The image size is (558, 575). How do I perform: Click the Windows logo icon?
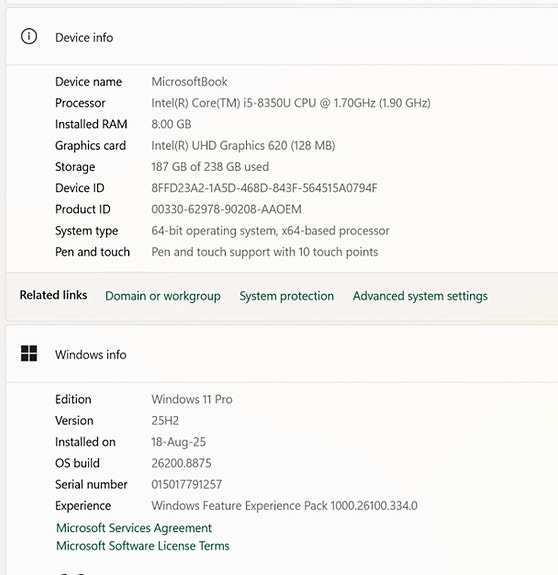click(29, 354)
